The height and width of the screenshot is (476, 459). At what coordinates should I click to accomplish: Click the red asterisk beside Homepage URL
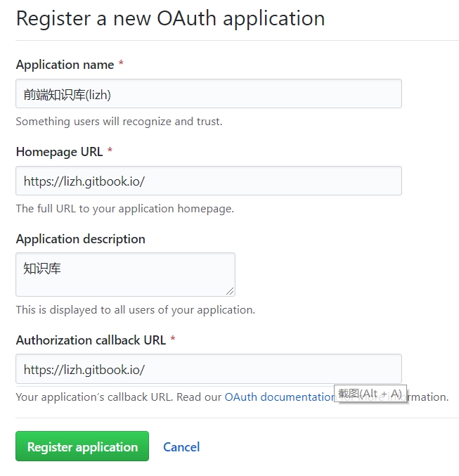pos(110,152)
